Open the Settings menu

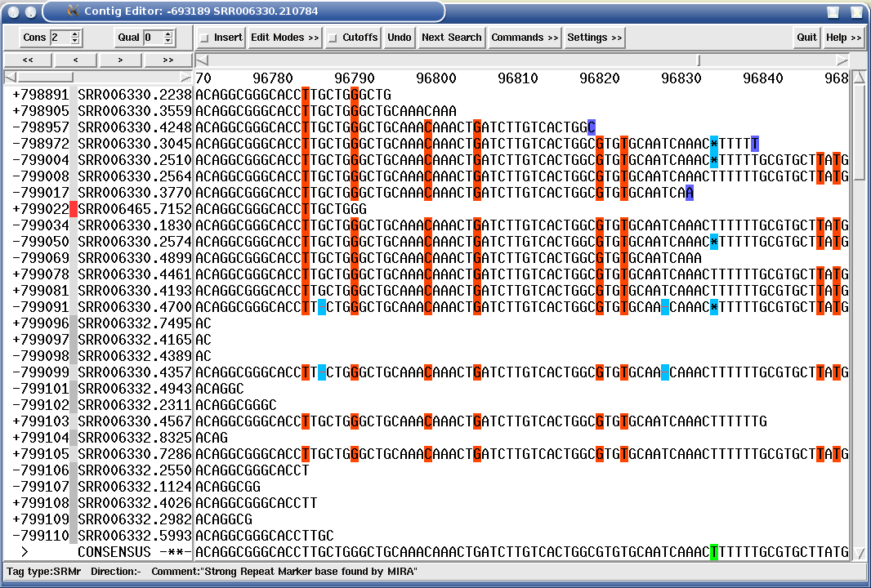pyautogui.click(x=594, y=38)
